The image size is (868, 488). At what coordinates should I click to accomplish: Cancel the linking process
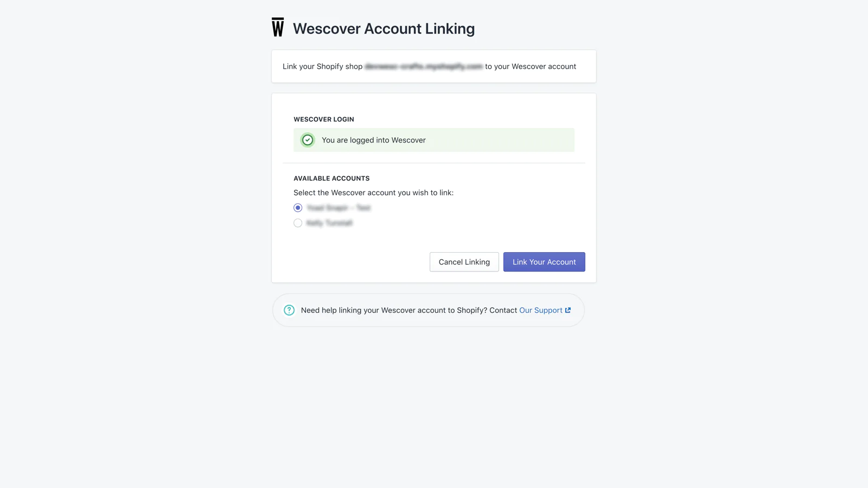pyautogui.click(x=464, y=262)
